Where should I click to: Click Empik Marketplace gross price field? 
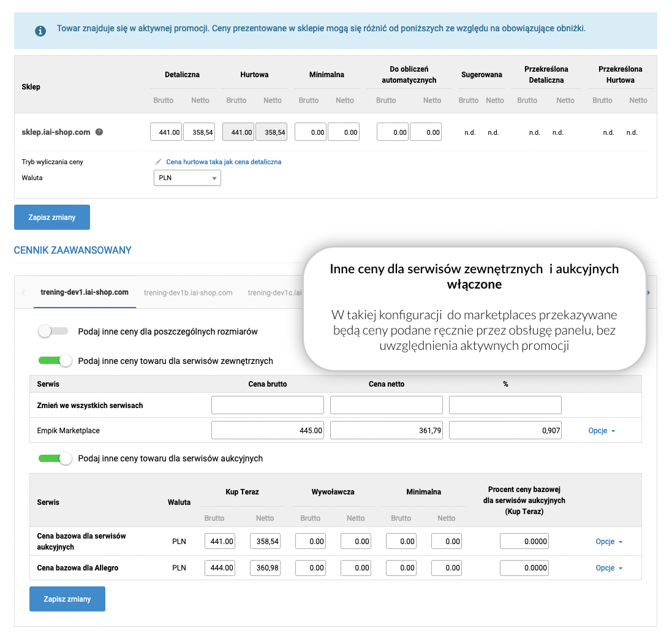pos(267,431)
